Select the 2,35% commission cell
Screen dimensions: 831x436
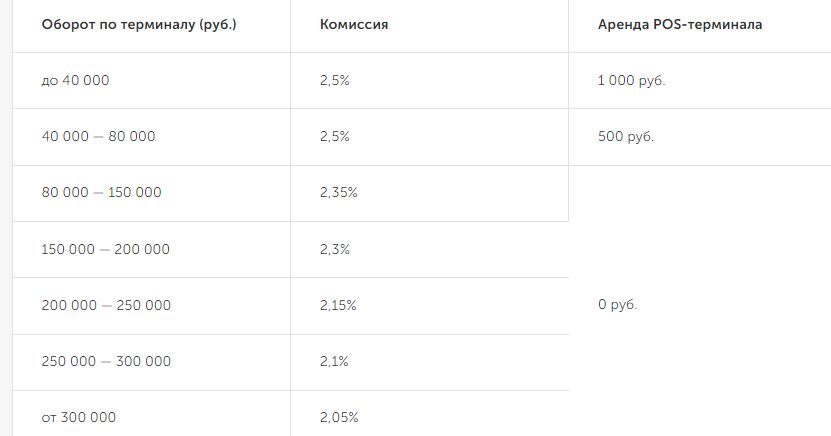point(339,193)
